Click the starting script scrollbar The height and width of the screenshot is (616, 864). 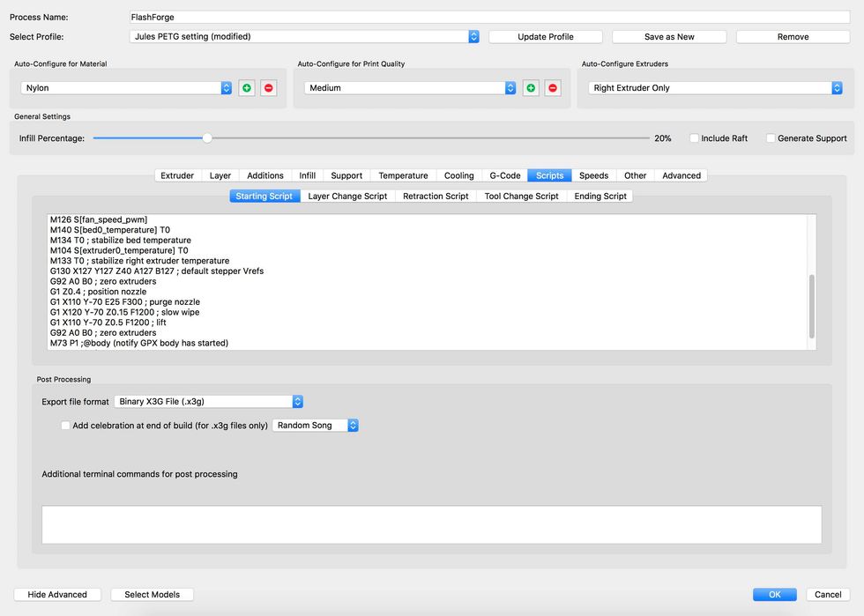pos(811,306)
